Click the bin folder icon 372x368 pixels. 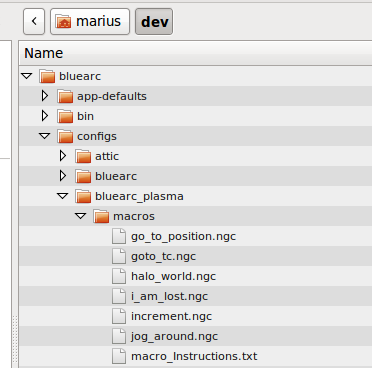click(65, 116)
